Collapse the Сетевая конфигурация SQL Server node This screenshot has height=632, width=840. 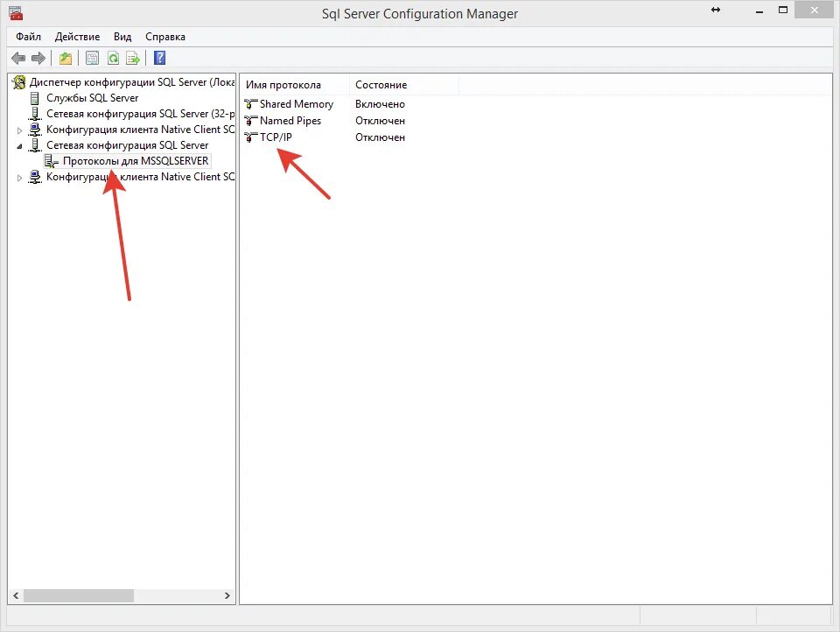coord(20,146)
